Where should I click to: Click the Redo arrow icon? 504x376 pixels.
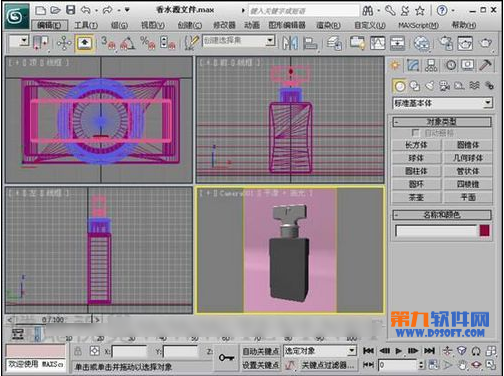coord(108,10)
